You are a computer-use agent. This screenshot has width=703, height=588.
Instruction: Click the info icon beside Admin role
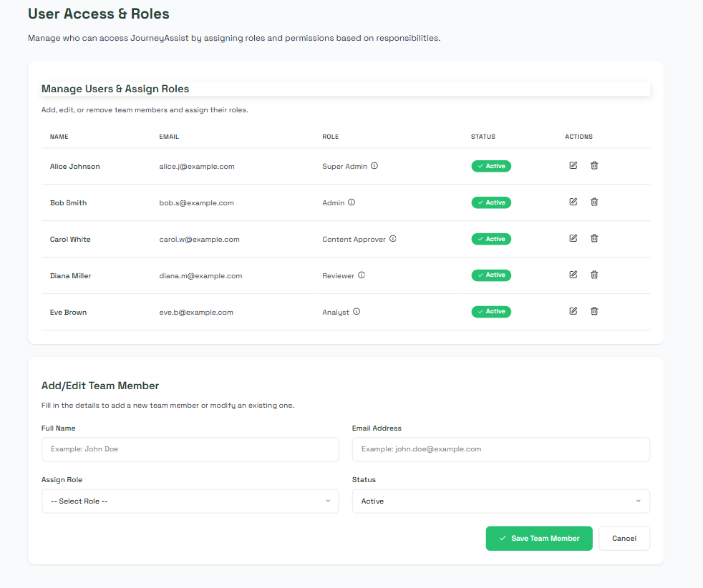click(351, 202)
